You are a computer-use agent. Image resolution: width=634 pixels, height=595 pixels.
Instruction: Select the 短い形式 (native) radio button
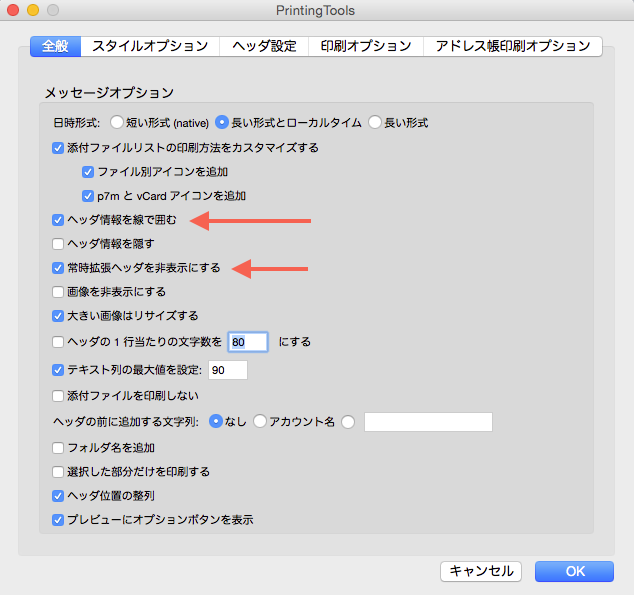pyautogui.click(x=117, y=122)
